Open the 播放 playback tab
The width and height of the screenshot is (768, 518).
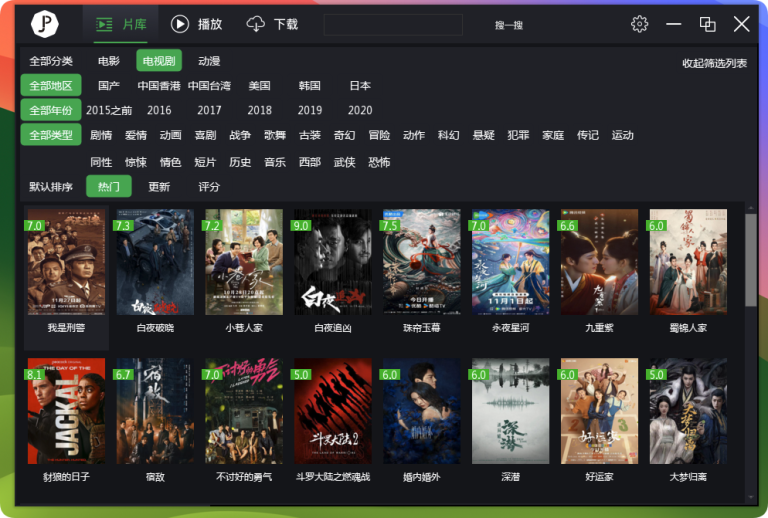[x=197, y=24]
